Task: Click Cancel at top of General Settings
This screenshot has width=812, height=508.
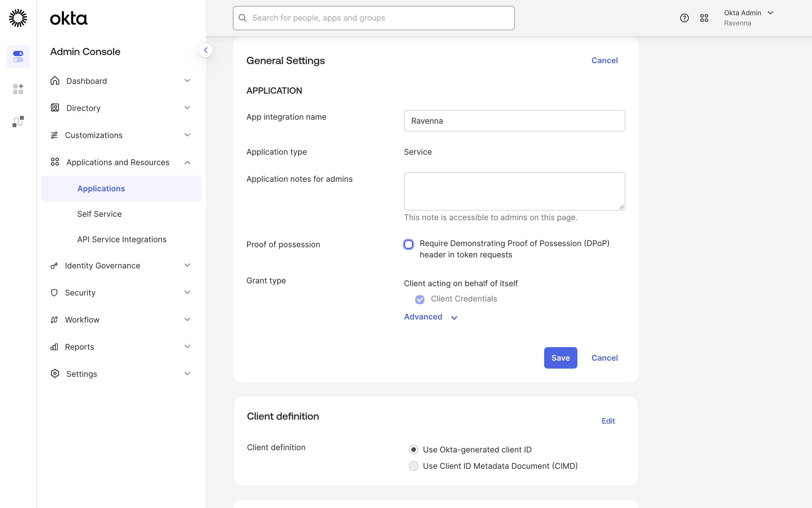Action: pos(604,60)
